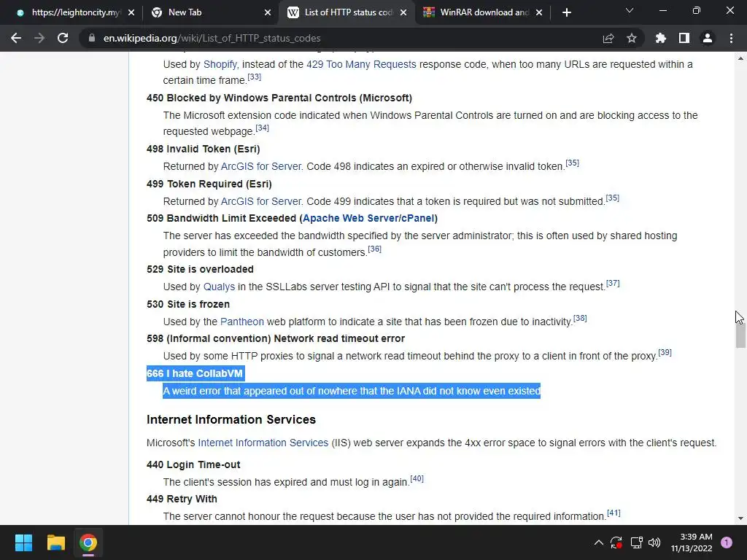Open citation reference 33
This screenshot has height=560, width=747.
pos(255,77)
